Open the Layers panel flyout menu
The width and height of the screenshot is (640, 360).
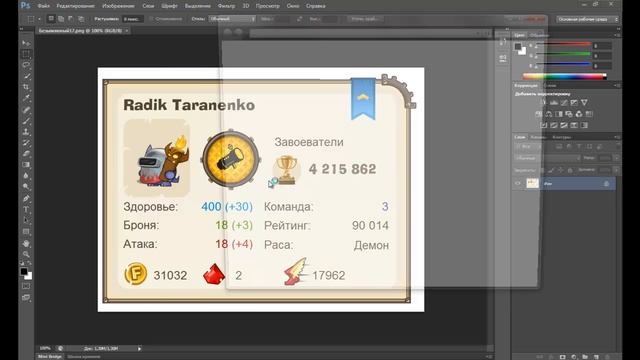pos(618,137)
